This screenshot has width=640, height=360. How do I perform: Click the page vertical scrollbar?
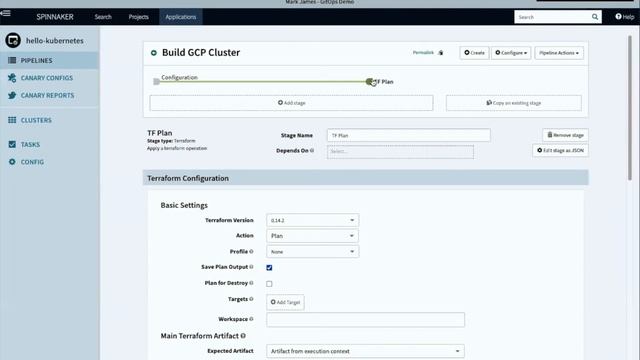(x=630, y=108)
